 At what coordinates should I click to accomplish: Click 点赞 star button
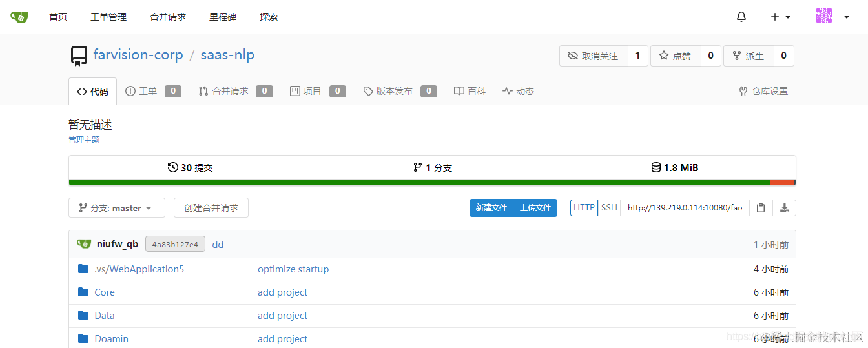[x=676, y=56]
